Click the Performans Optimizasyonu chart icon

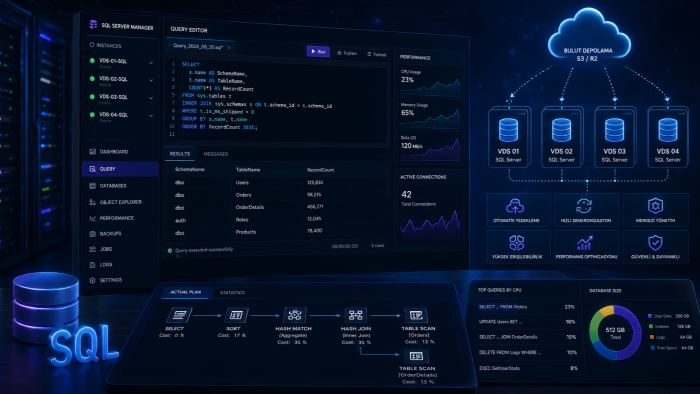(584, 243)
